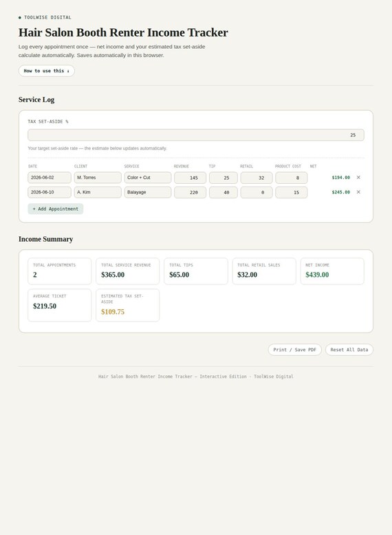Image resolution: width=392 pixels, height=535 pixels.
Task: Open the How to use this guide
Action: click(x=46, y=71)
